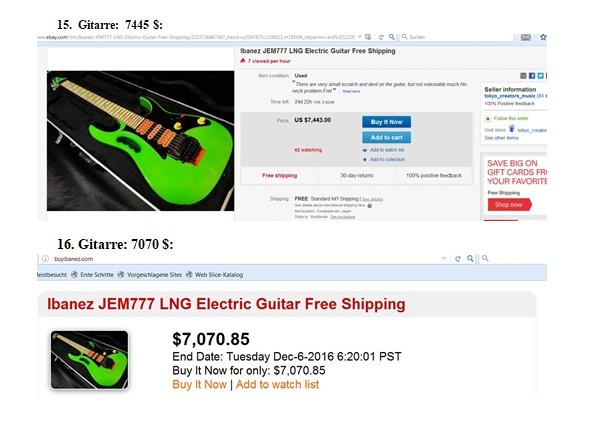This screenshot has height=441, width=595.
Task: Click the email share icon above Seller information
Action: [523, 76]
